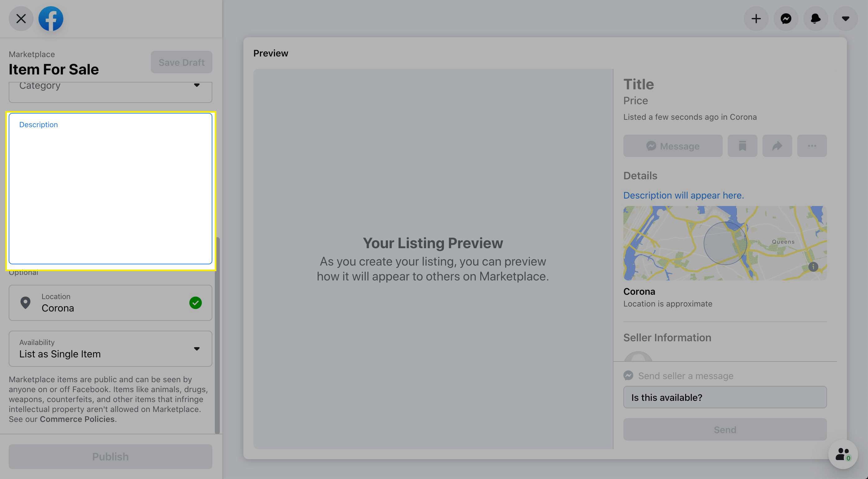Image resolution: width=868 pixels, height=479 pixels.
Task: Click the X close icon top left
Action: [x=21, y=18]
